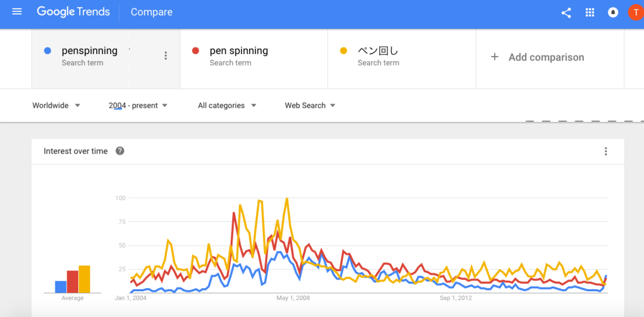644x317 pixels.
Task: Expand the Worldwide region dropdown
Action: point(57,106)
